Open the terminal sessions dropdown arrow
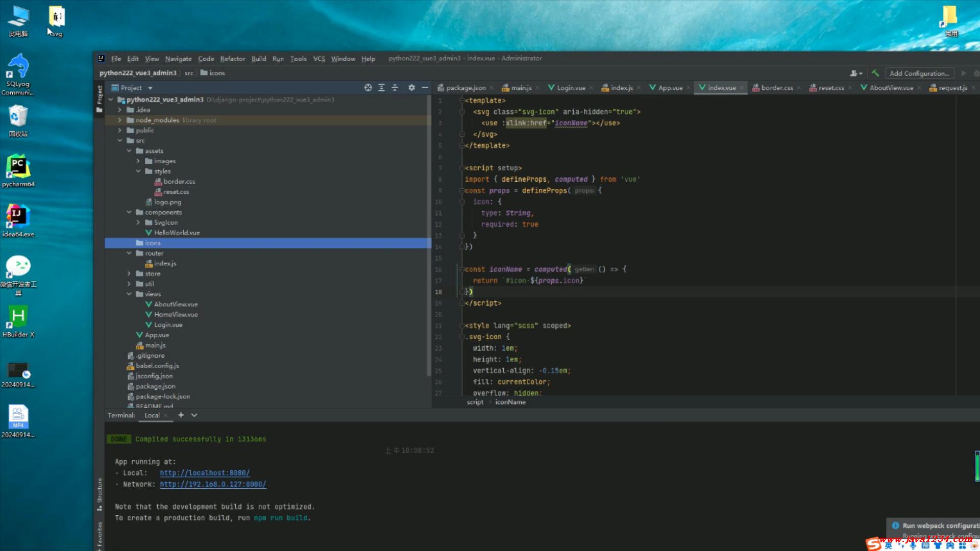Viewport: 980px width, 551px height. click(194, 415)
